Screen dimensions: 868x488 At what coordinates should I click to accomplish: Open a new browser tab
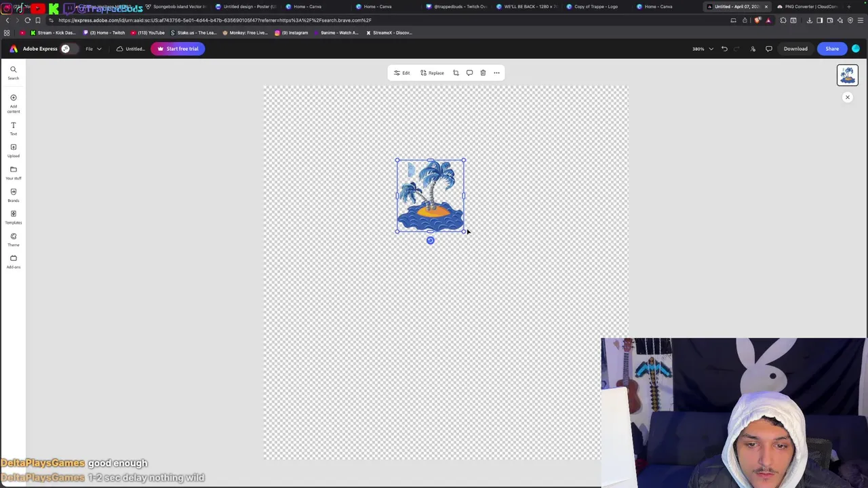point(848,7)
